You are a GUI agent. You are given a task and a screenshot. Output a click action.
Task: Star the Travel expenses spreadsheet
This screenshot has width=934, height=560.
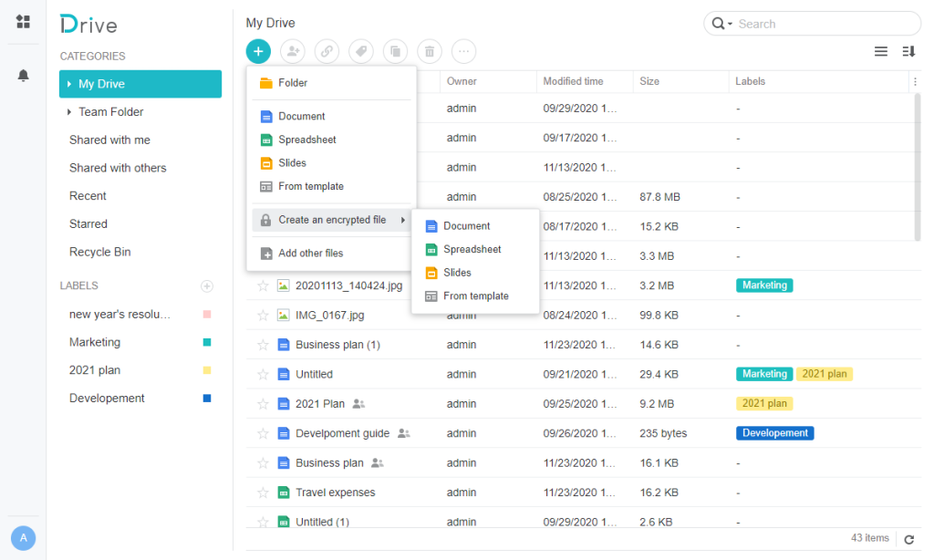pyautogui.click(x=263, y=493)
